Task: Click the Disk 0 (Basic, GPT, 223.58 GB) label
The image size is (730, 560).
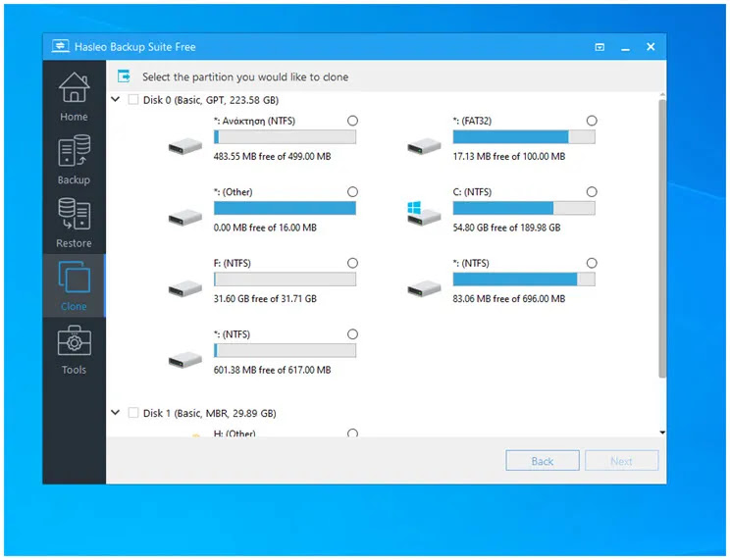Action: (211, 100)
